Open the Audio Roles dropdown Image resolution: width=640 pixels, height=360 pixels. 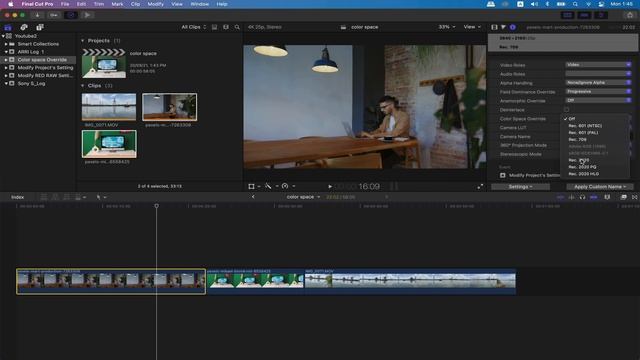point(598,74)
